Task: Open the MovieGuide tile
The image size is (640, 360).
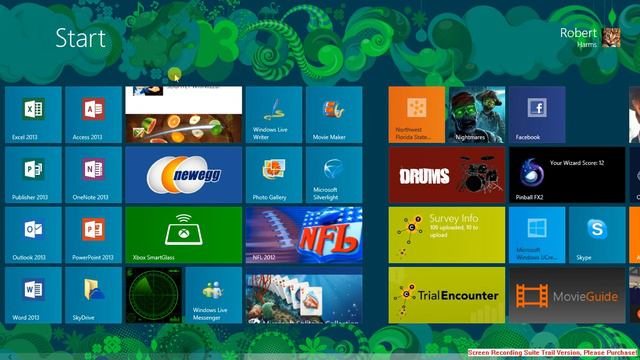Action: click(567, 295)
